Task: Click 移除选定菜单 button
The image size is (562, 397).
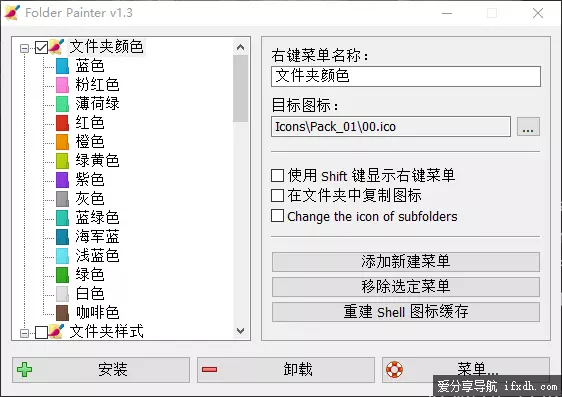Action: click(406, 287)
